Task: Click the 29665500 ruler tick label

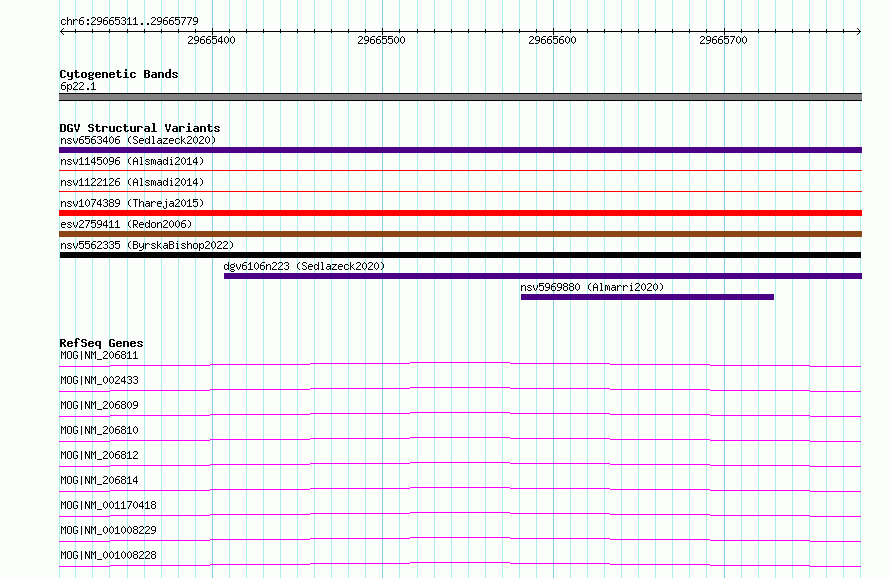Action: (381, 40)
